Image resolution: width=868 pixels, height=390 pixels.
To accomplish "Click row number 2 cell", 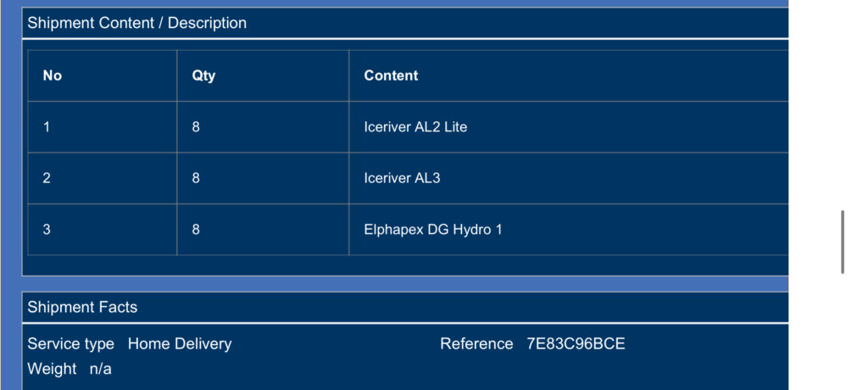I will coord(103,178).
